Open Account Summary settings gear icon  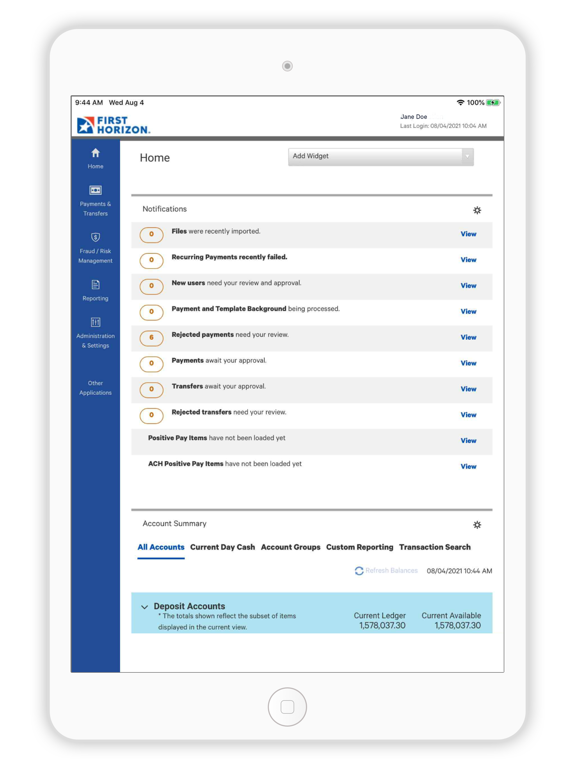[477, 525]
